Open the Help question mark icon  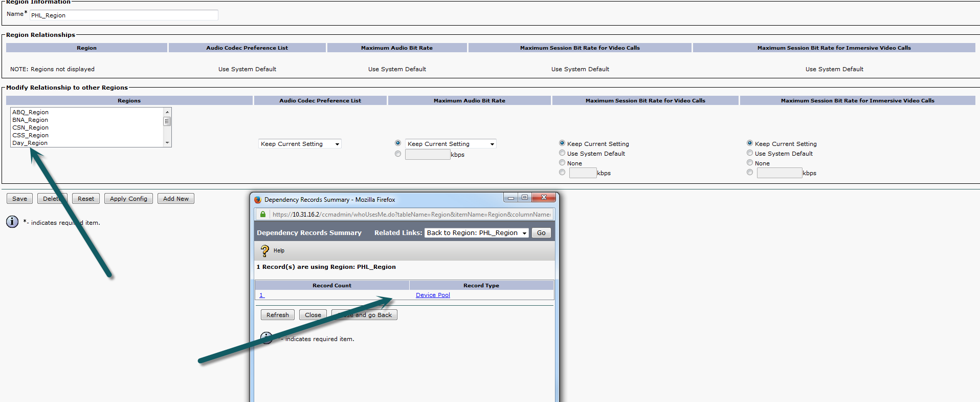(x=264, y=250)
